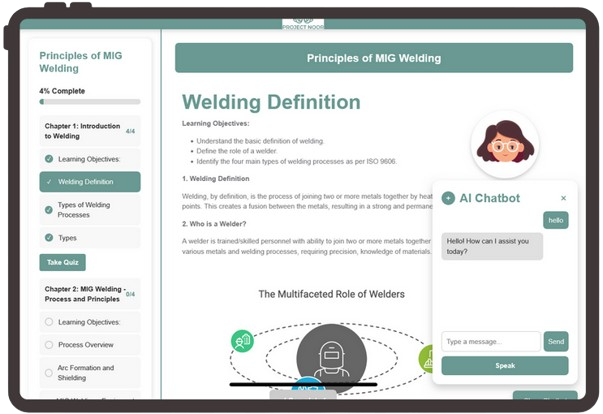Click the plus icon beside AI Chatbot
603x414 pixels.
[x=448, y=198]
